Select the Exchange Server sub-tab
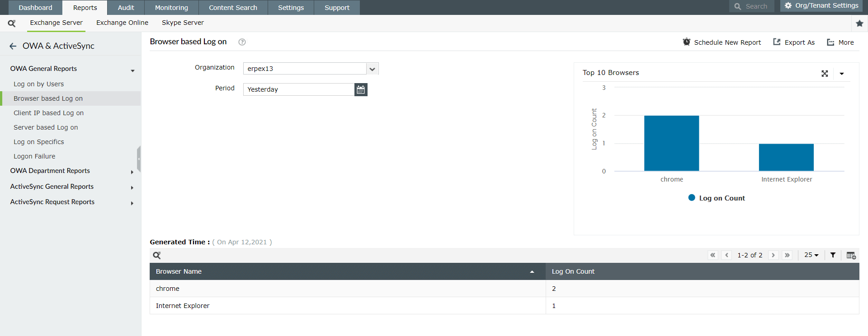Screen dimensions: 868x336 [56, 23]
